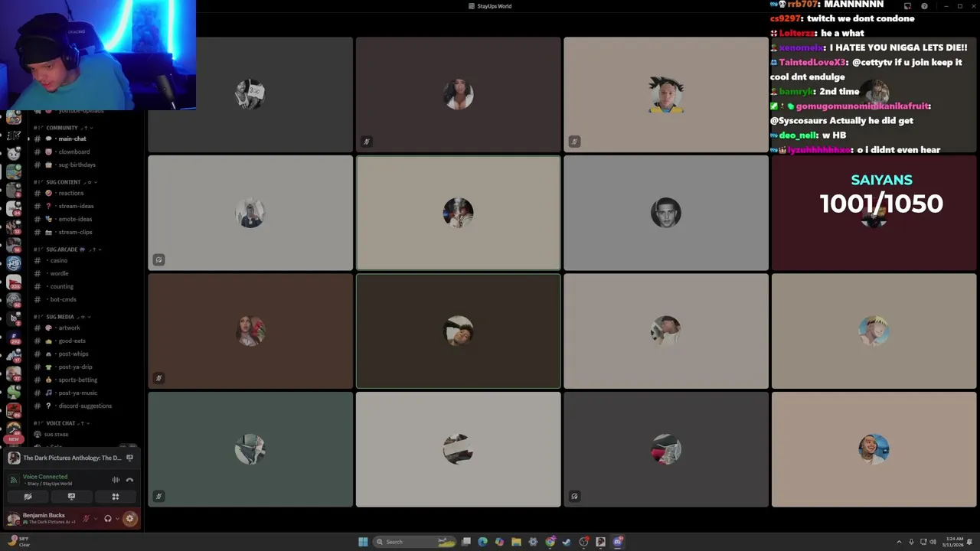Select the devil smiley server icon
This screenshot has height=551, width=980.
(x=14, y=153)
